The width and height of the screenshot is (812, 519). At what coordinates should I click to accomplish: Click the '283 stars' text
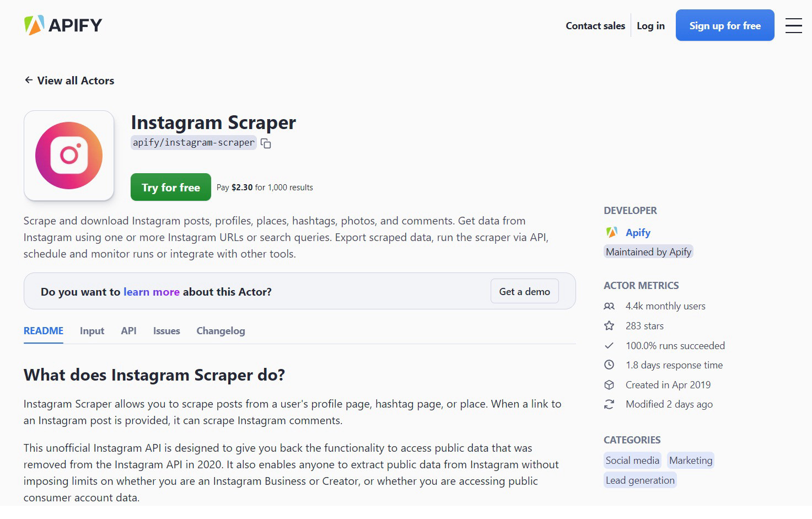click(644, 326)
